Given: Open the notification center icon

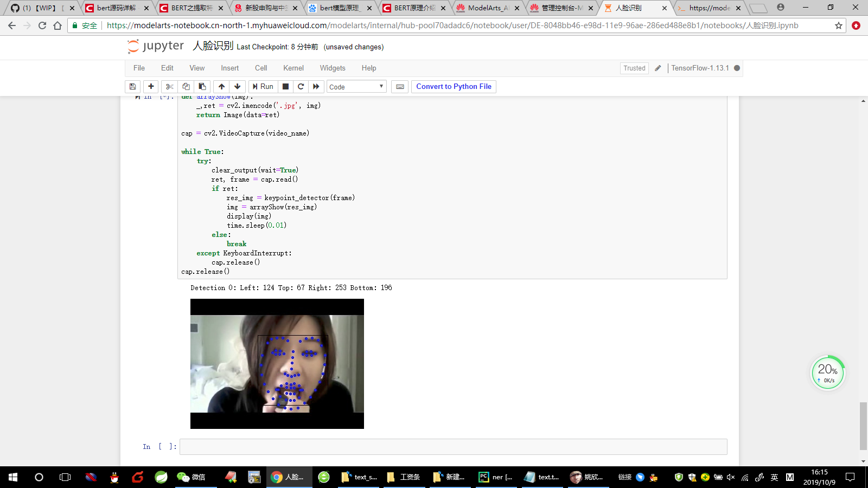Looking at the screenshot, I should point(850,477).
